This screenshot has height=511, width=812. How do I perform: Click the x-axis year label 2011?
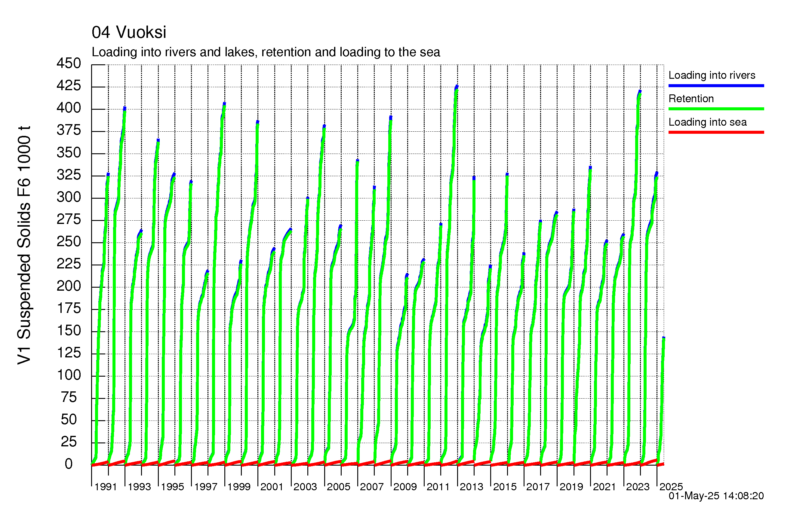coord(438,487)
